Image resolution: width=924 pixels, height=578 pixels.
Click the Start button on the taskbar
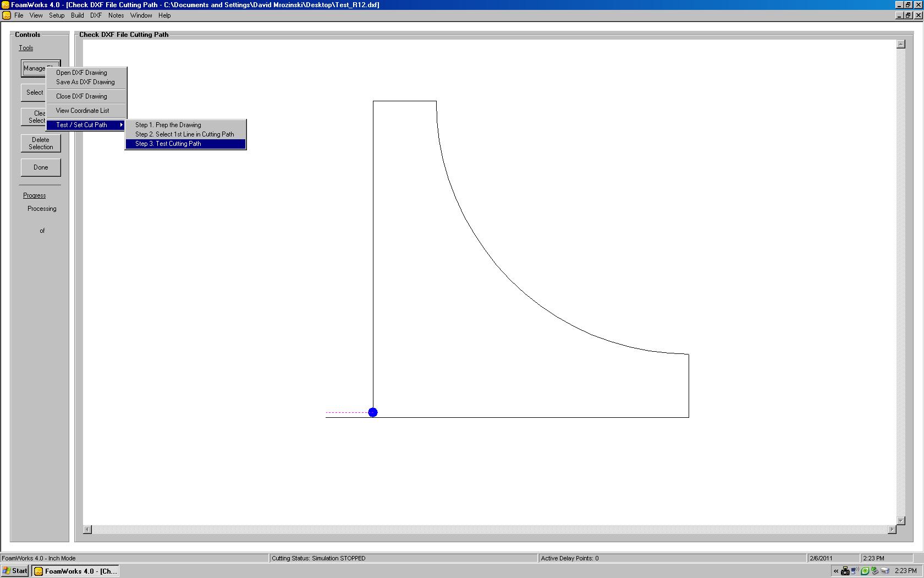15,571
